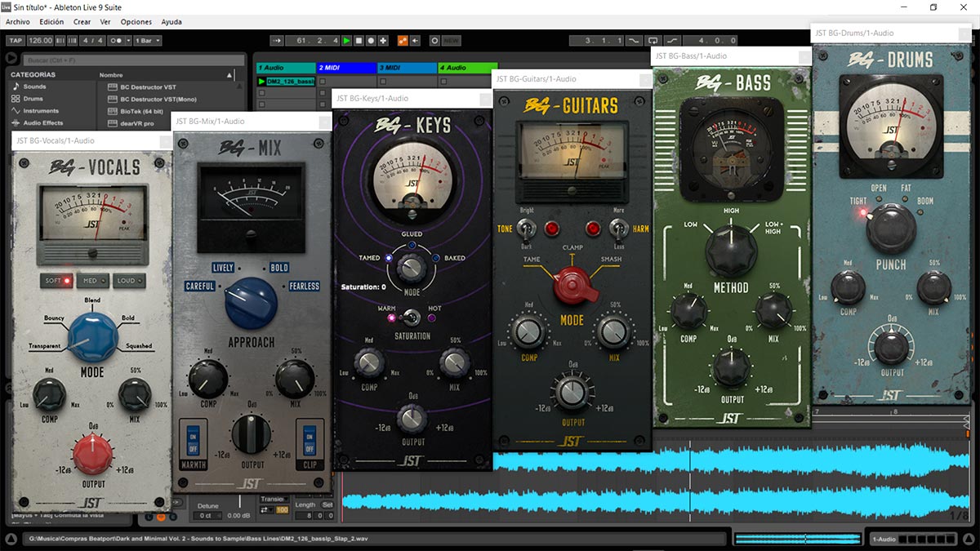The height and width of the screenshot is (551, 980).
Task: Click the browser search field Buscar
Action: pos(133,60)
